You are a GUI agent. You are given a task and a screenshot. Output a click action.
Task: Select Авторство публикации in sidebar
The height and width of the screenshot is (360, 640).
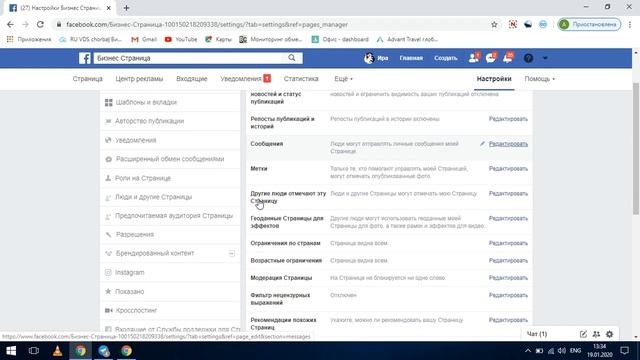coord(170,121)
